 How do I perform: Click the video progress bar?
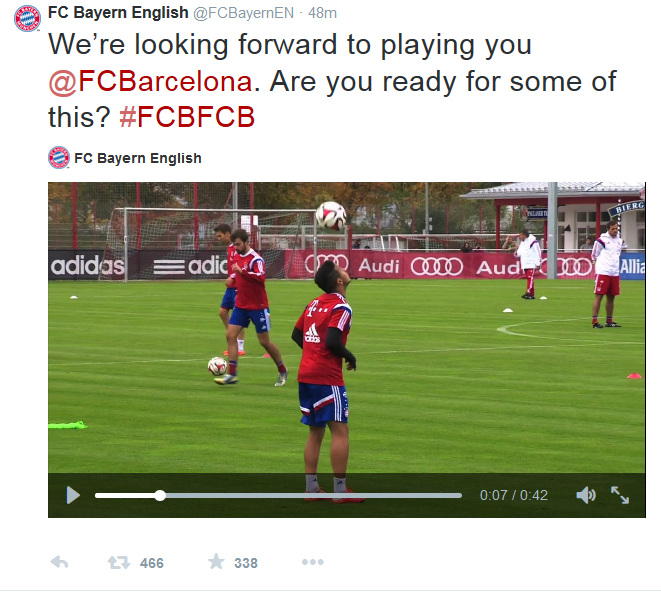tap(300, 495)
